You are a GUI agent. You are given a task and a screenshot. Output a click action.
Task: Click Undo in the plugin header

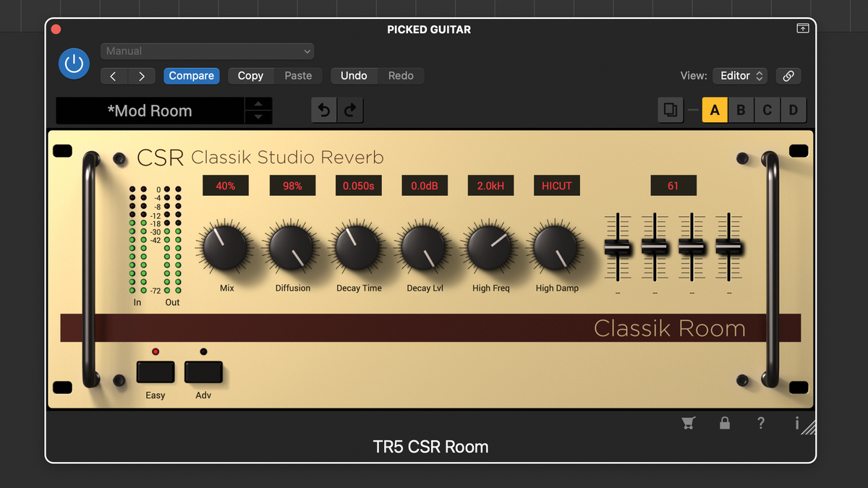pos(354,75)
